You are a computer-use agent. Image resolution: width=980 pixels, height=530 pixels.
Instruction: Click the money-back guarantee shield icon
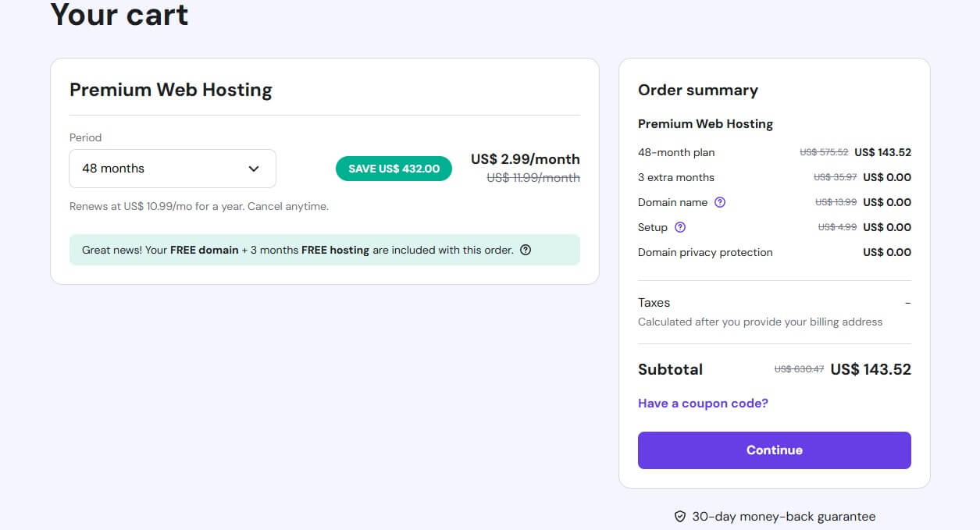[x=679, y=516]
